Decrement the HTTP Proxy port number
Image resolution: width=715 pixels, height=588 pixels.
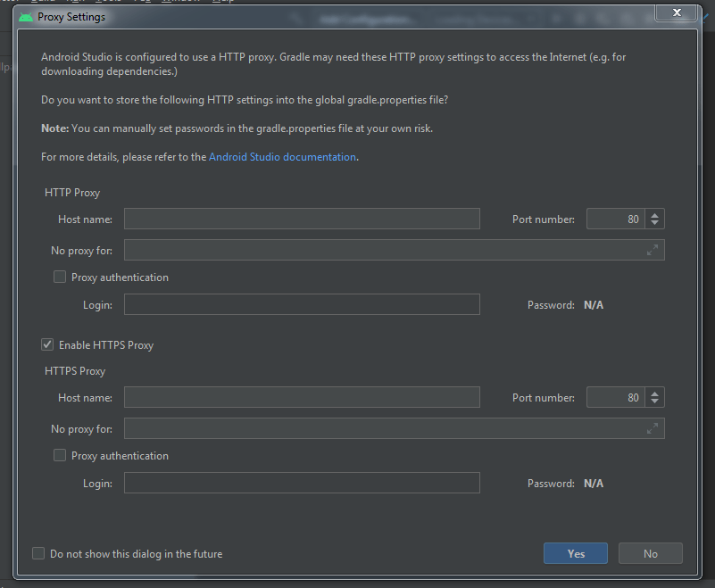[x=654, y=223]
